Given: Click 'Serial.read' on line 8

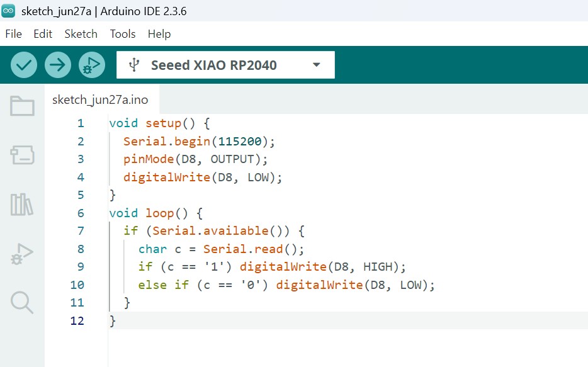Looking at the screenshot, I should (x=243, y=249).
